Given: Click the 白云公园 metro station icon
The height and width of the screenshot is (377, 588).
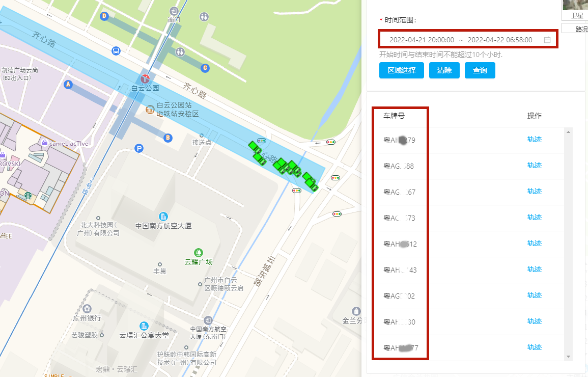Looking at the screenshot, I should pyautogui.click(x=146, y=78).
